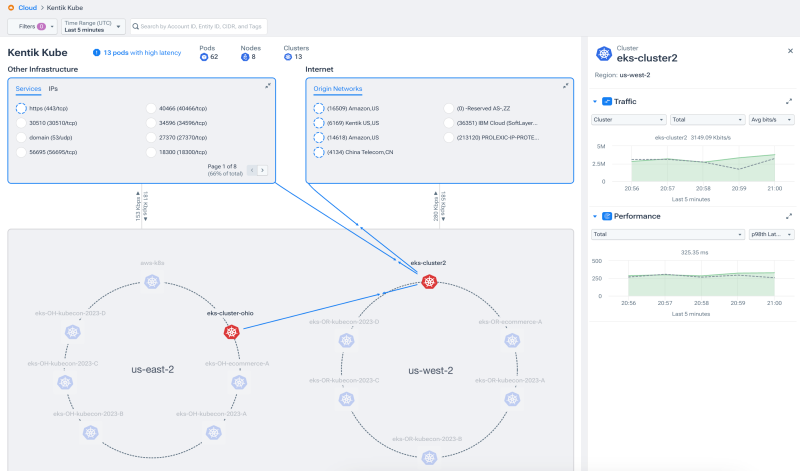Viewport: 800px width, 471px height.
Task: Click the (0) -Reserved AS-,ZZ network label
Action: pos(483,108)
